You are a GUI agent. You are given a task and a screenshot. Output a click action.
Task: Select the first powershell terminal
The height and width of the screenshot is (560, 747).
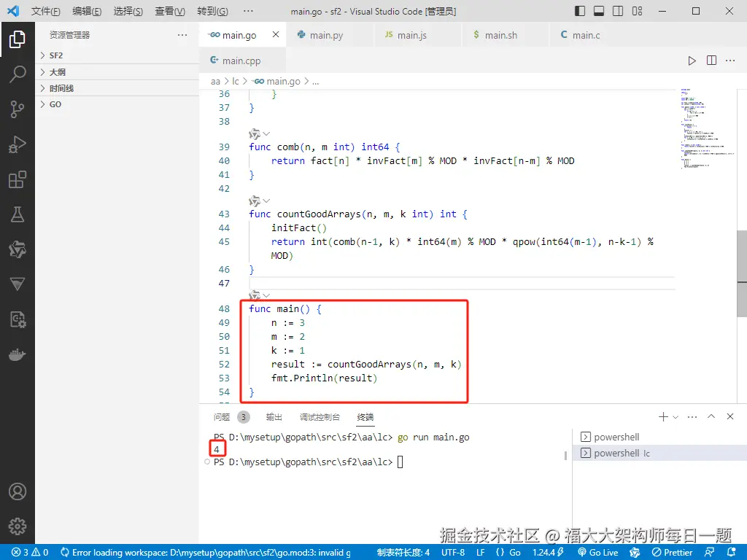pyautogui.click(x=659, y=437)
